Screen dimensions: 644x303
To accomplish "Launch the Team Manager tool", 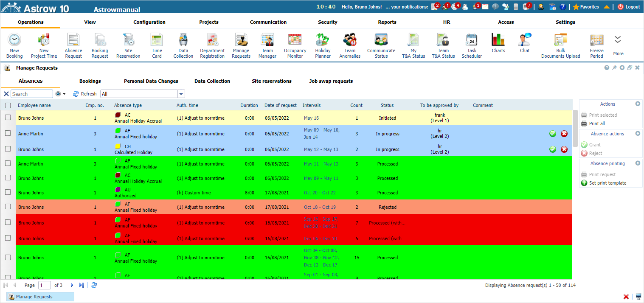I will pyautogui.click(x=267, y=45).
